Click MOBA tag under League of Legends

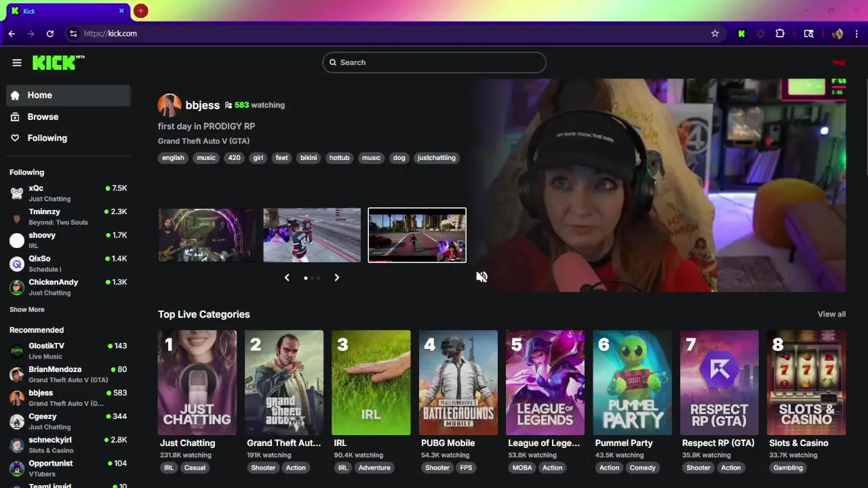point(522,468)
